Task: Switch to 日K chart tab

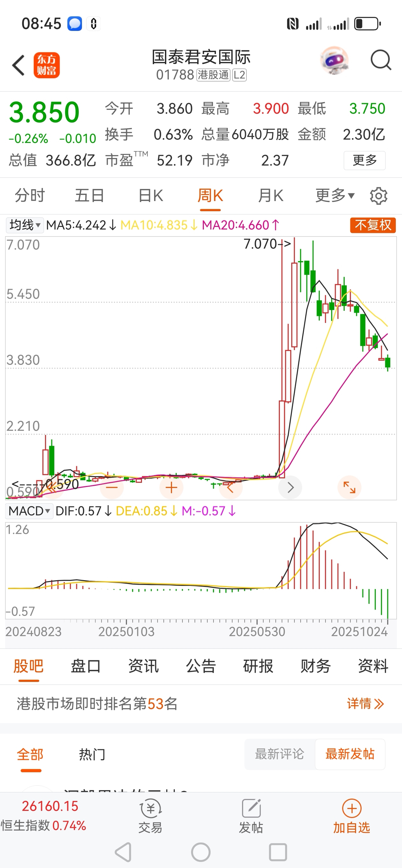Action: click(151, 195)
